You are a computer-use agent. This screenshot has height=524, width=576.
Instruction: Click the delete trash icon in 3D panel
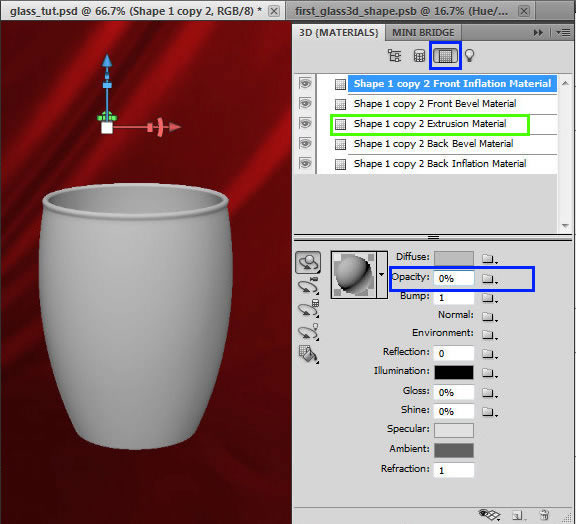[544, 515]
